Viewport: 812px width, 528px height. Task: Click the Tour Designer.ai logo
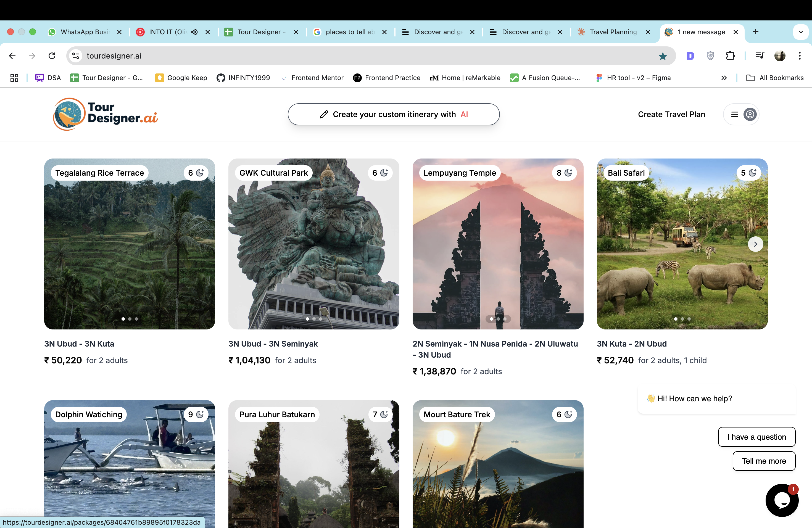point(106,114)
